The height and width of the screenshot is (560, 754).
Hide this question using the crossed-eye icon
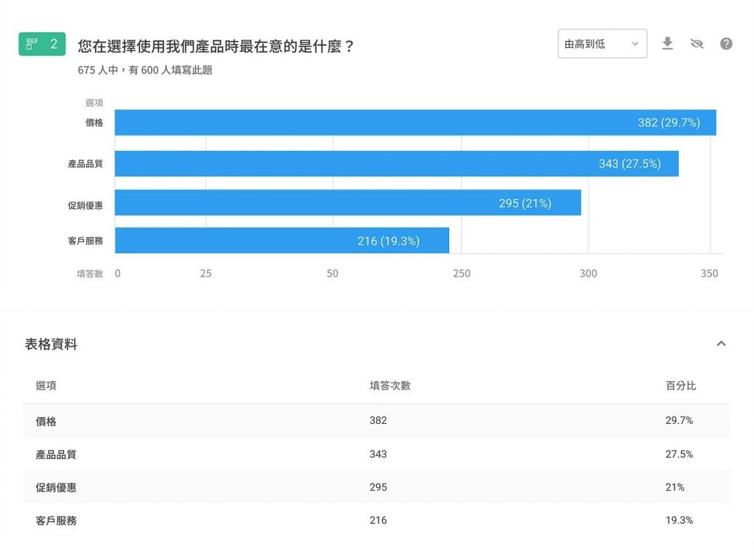[697, 44]
